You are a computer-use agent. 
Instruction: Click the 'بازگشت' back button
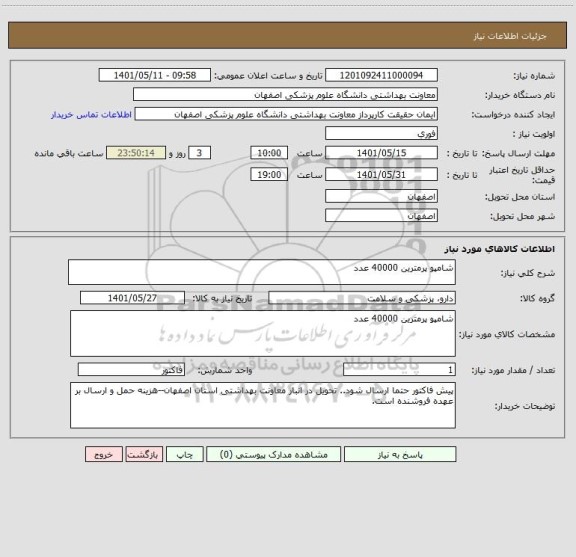click(x=144, y=454)
